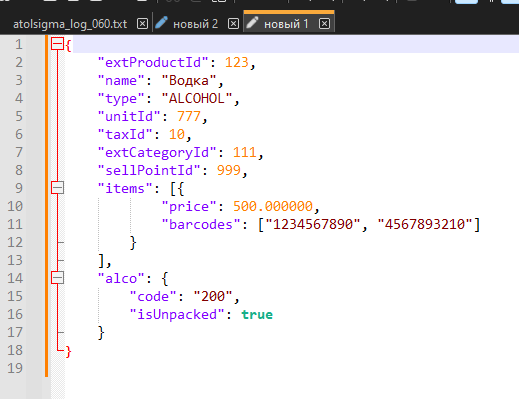Click the "name" key
This screenshot has width=519, height=399.
point(121,80)
